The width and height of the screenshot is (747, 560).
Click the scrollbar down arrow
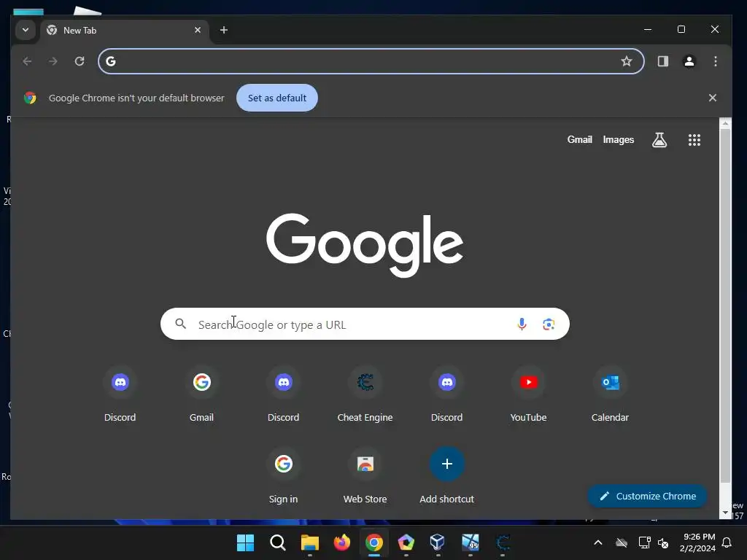pyautogui.click(x=725, y=513)
